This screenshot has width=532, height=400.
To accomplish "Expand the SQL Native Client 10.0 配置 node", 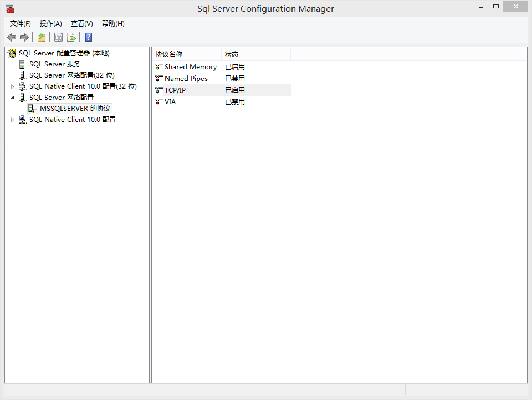I will [x=12, y=120].
